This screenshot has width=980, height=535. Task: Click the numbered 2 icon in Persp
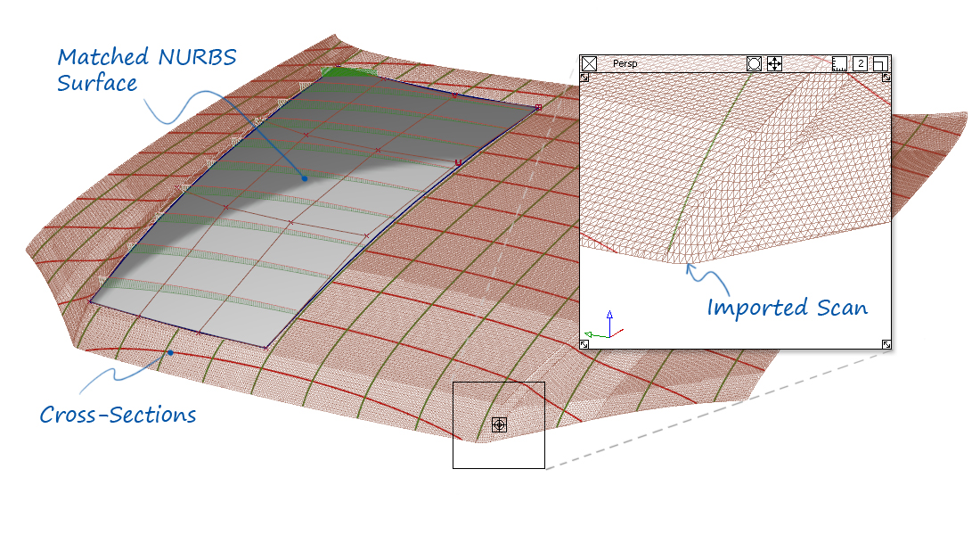860,64
